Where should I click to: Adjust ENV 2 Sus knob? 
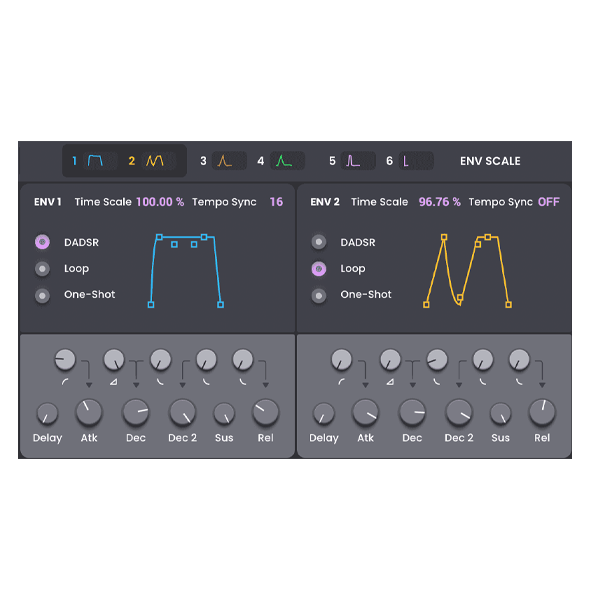coord(501,414)
